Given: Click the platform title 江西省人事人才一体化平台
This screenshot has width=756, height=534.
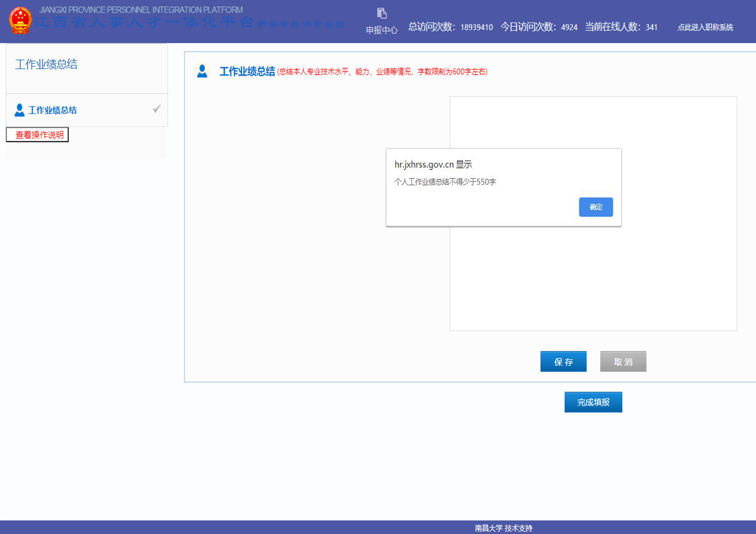Looking at the screenshot, I should pyautogui.click(x=144, y=22).
